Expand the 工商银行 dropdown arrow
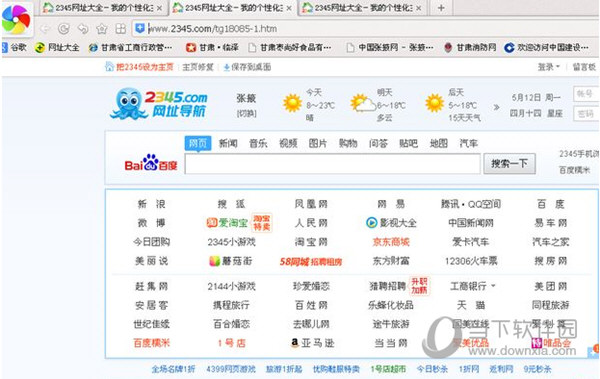Viewport: 600px width, 379px height. pyautogui.click(x=493, y=286)
